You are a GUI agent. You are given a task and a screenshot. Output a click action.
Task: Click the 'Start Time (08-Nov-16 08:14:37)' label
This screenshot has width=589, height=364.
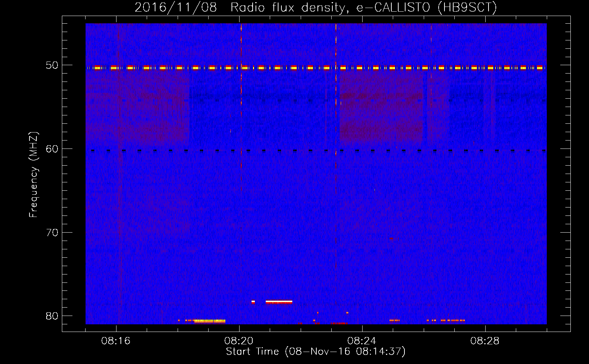(316, 352)
